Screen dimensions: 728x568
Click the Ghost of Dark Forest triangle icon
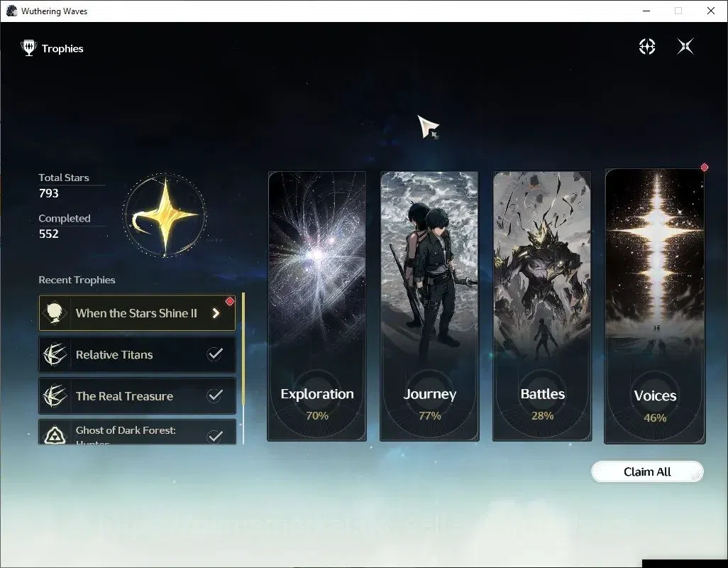[x=55, y=435]
